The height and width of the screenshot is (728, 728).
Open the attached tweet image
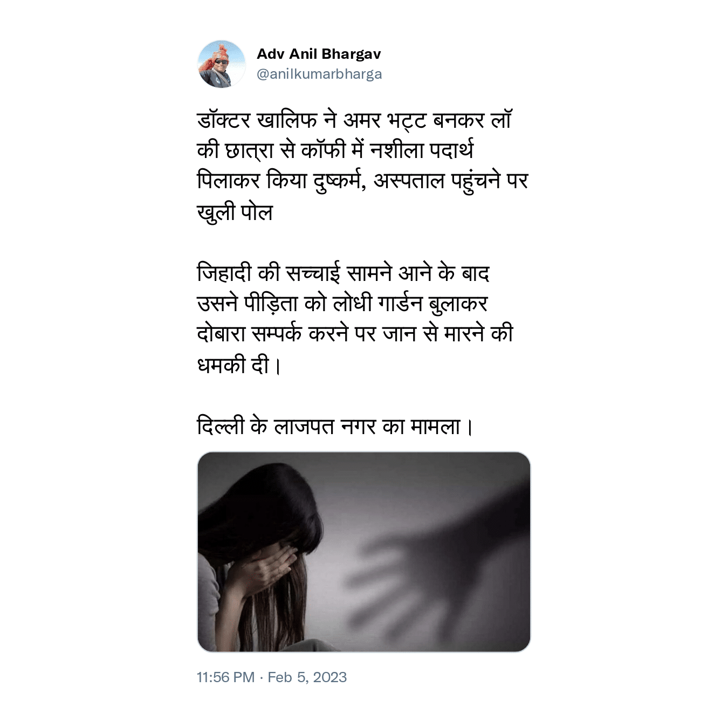pyautogui.click(x=364, y=552)
